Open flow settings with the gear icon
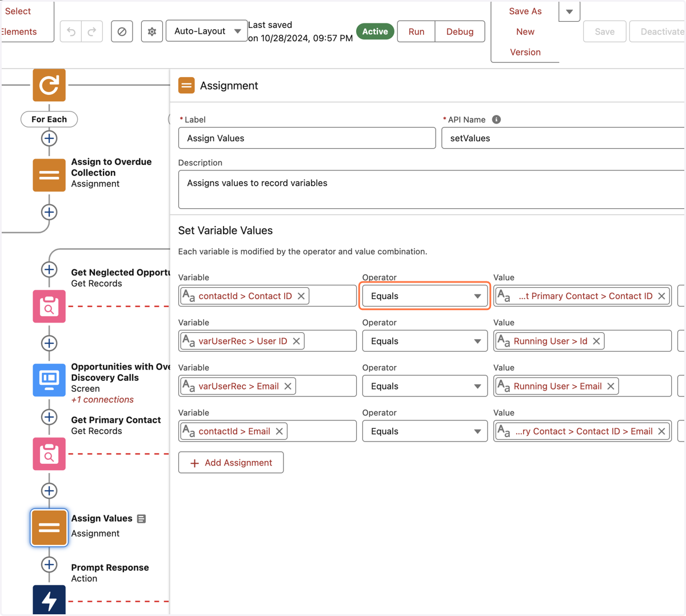The image size is (686, 616). point(152,31)
